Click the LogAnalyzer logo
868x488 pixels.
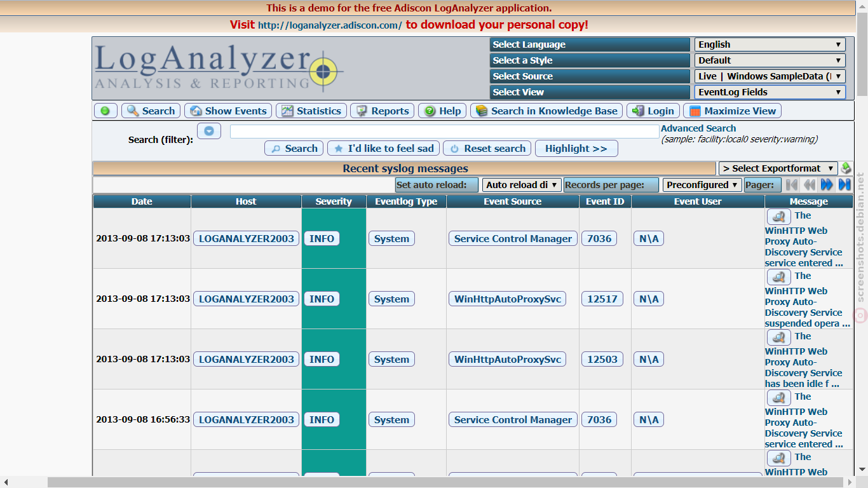tap(220, 67)
